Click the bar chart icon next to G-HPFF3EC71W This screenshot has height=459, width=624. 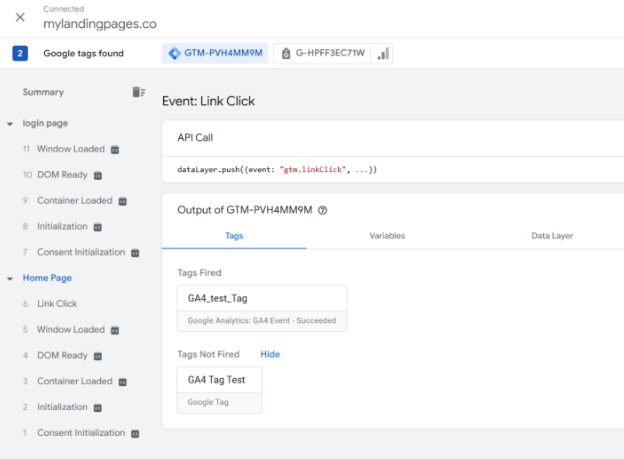pyautogui.click(x=382, y=53)
